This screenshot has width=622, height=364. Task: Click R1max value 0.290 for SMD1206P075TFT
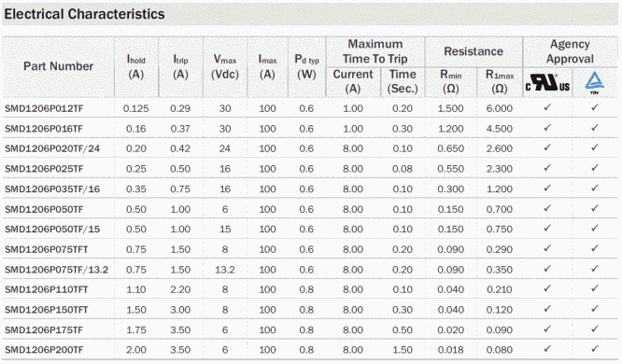click(500, 249)
